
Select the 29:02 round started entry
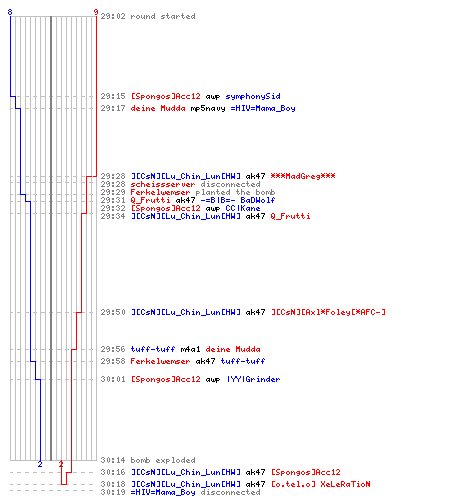148,16
